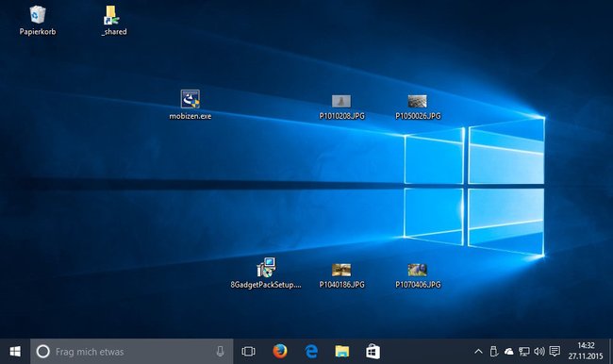Viewport: 613px width, 364px height.
Task: Select the P1040186.JPG image thumbnail
Action: click(x=341, y=270)
